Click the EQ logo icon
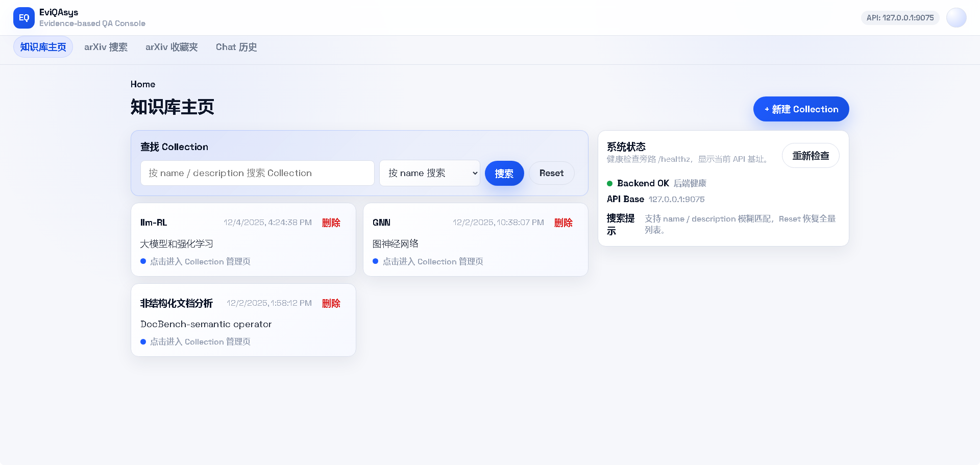 [23, 17]
